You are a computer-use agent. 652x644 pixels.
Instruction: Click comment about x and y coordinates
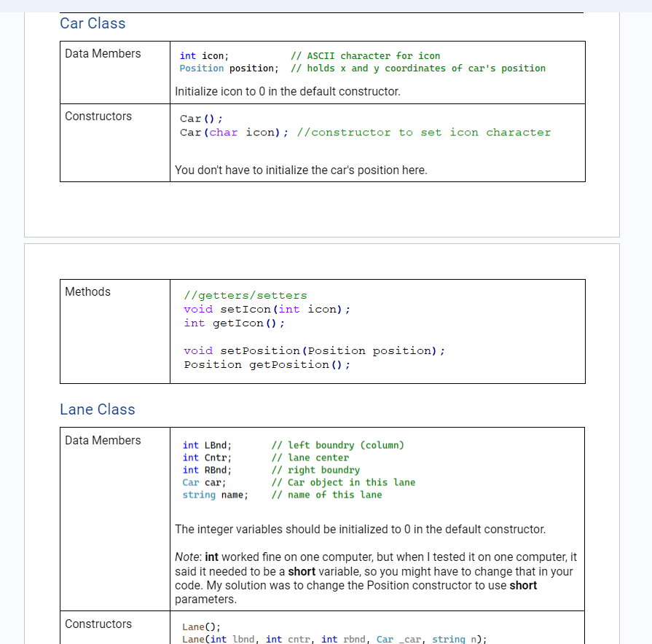coord(418,68)
